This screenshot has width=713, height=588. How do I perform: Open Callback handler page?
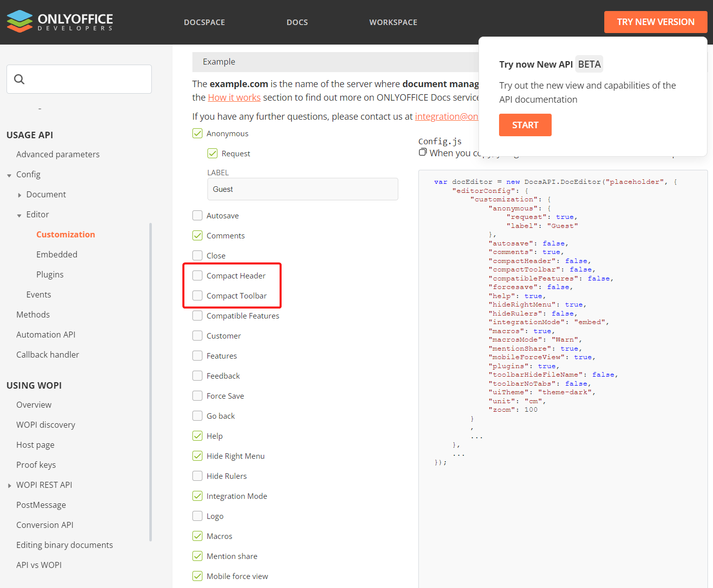(48, 355)
